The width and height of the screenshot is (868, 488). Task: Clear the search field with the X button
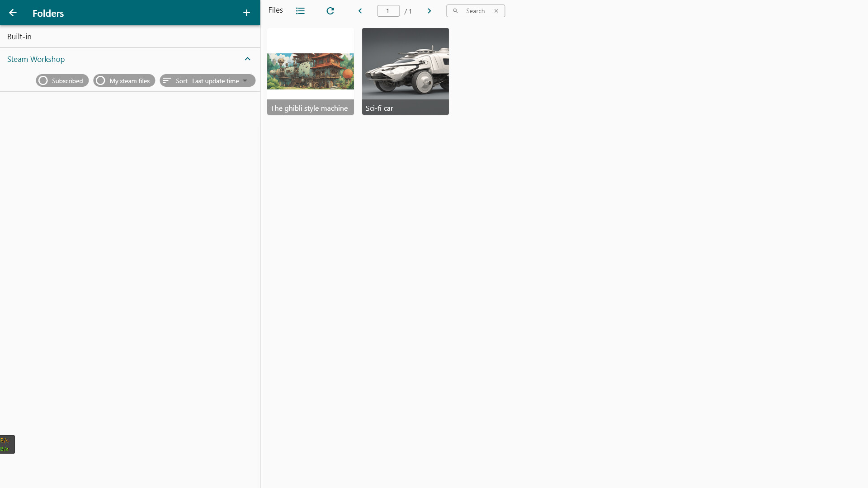click(x=496, y=10)
